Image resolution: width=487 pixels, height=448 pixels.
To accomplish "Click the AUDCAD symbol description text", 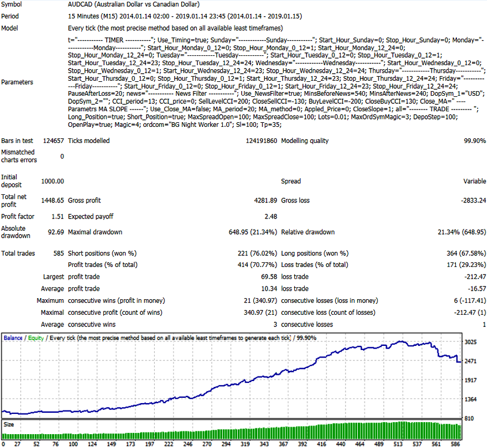I will tap(134, 5).
